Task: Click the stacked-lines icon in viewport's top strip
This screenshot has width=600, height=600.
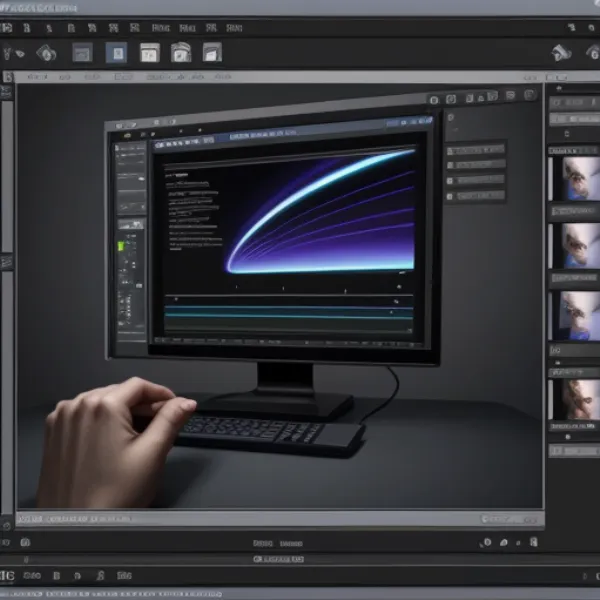Action: pos(510,95)
